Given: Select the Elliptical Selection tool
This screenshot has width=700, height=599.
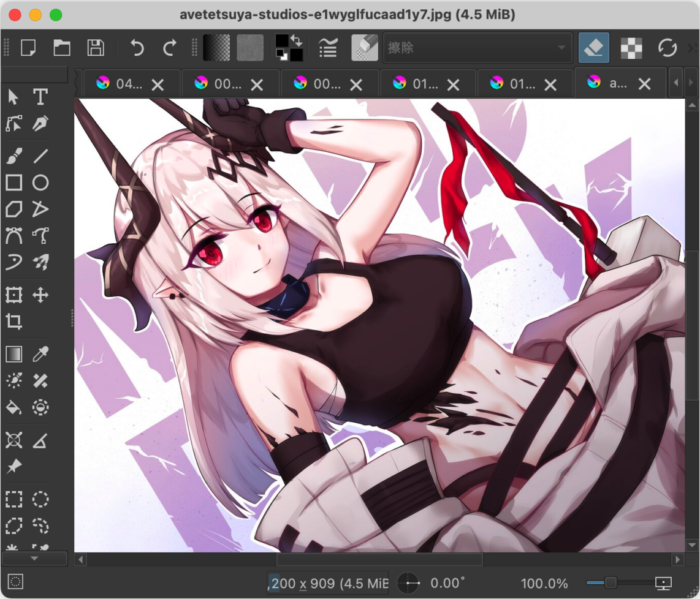Looking at the screenshot, I should (x=40, y=500).
